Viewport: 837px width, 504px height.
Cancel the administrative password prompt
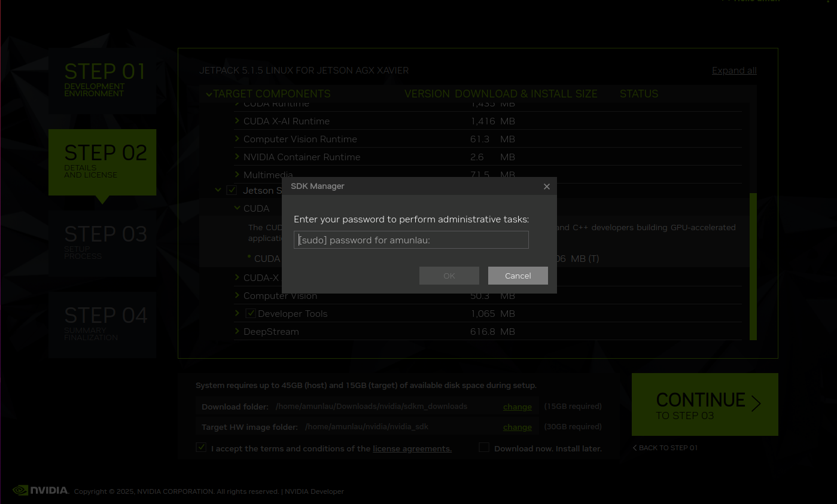(x=518, y=276)
